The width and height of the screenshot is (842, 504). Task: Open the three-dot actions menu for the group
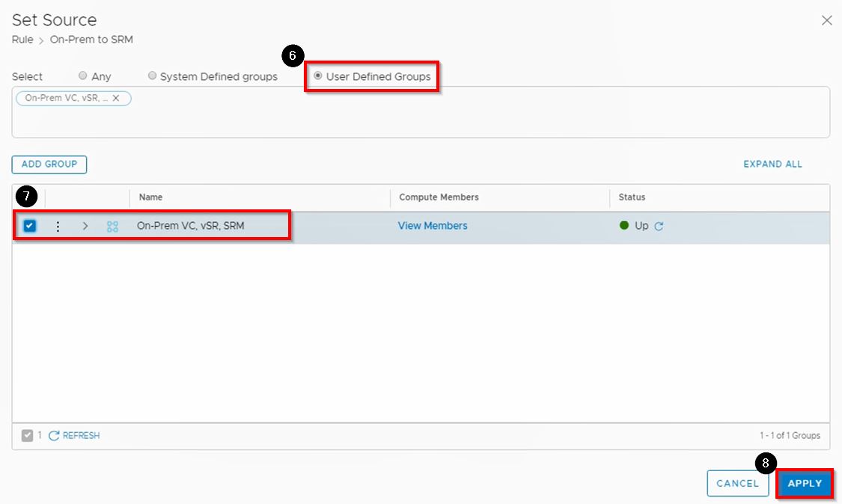pos(58,226)
